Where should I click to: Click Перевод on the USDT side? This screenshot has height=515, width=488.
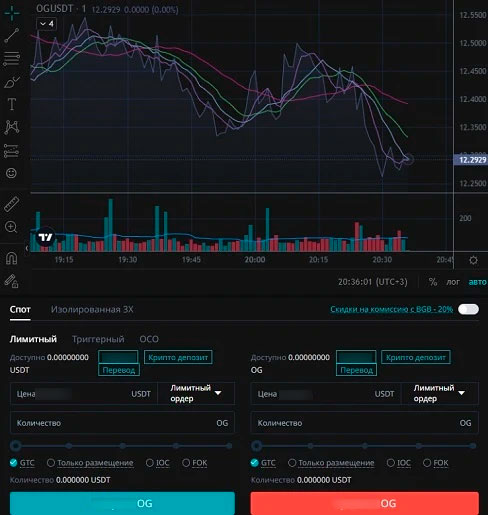(x=119, y=370)
